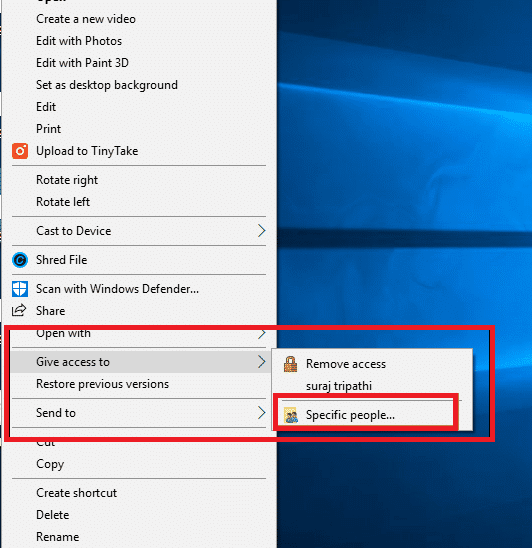Image resolution: width=532 pixels, height=548 pixels.
Task: Select the Print menu entry
Action: click(x=49, y=129)
